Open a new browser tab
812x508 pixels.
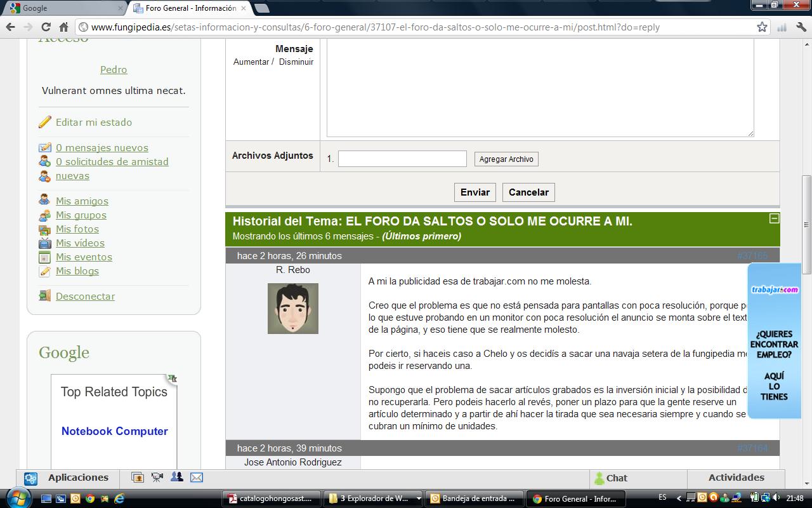[261, 8]
